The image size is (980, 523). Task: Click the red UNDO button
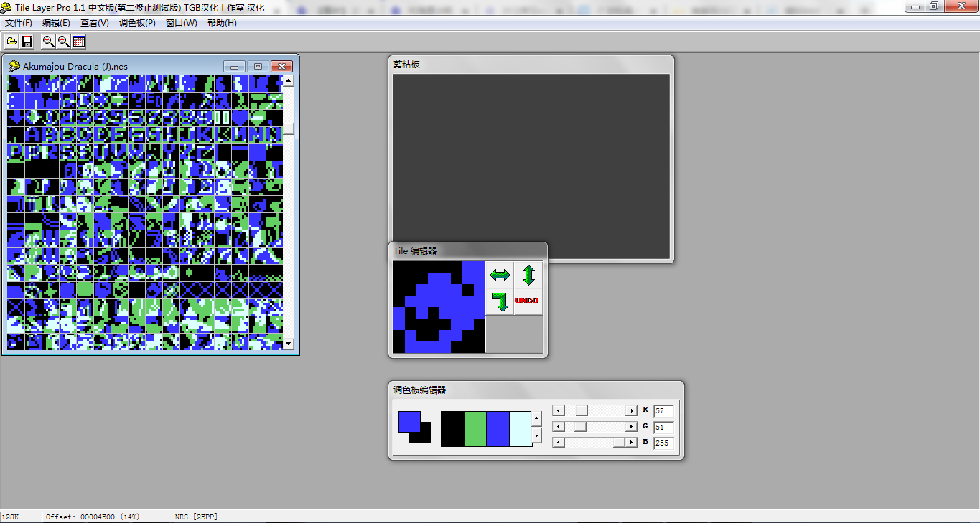point(528,301)
